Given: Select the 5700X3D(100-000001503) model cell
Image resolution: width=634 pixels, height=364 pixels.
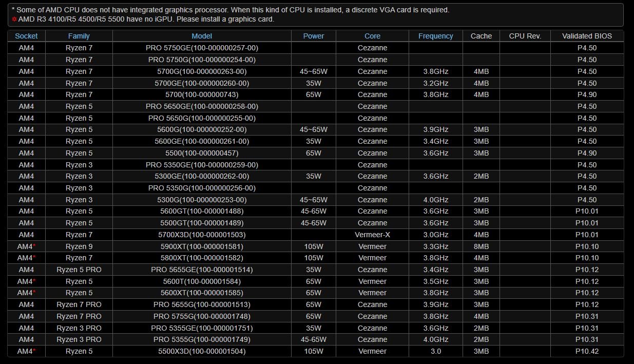Looking at the screenshot, I should pyautogui.click(x=202, y=235).
